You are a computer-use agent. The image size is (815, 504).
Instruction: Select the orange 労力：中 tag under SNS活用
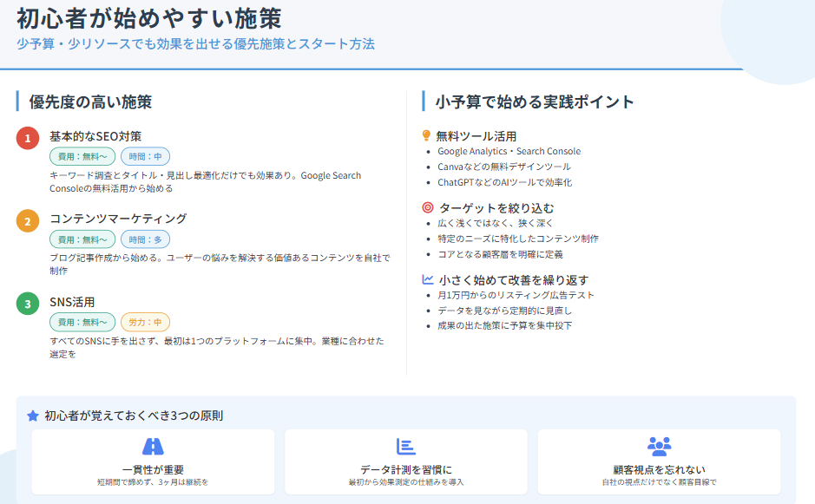pyautogui.click(x=145, y=322)
